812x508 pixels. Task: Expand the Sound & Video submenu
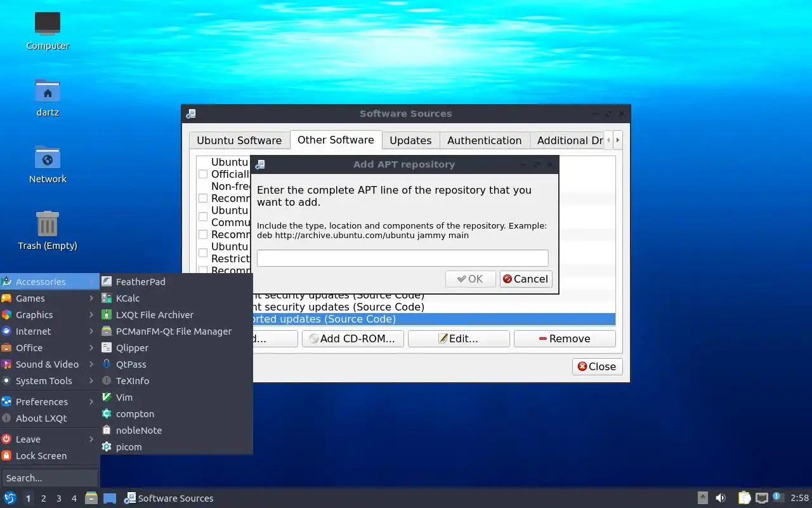point(49,364)
